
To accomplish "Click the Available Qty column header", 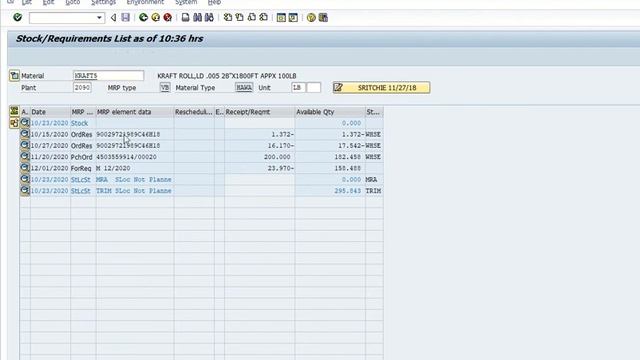I will (x=330, y=112).
